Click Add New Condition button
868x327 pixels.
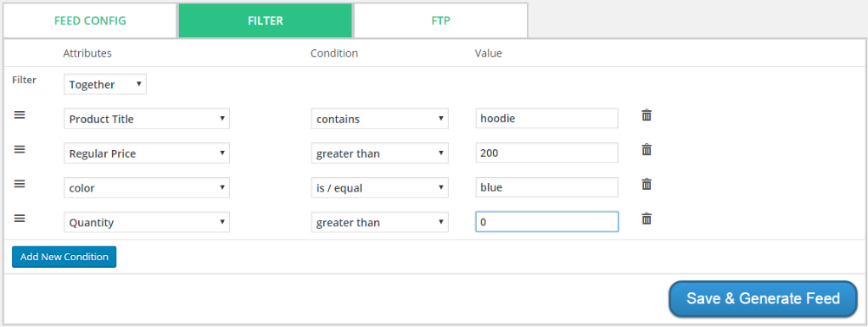(x=64, y=257)
